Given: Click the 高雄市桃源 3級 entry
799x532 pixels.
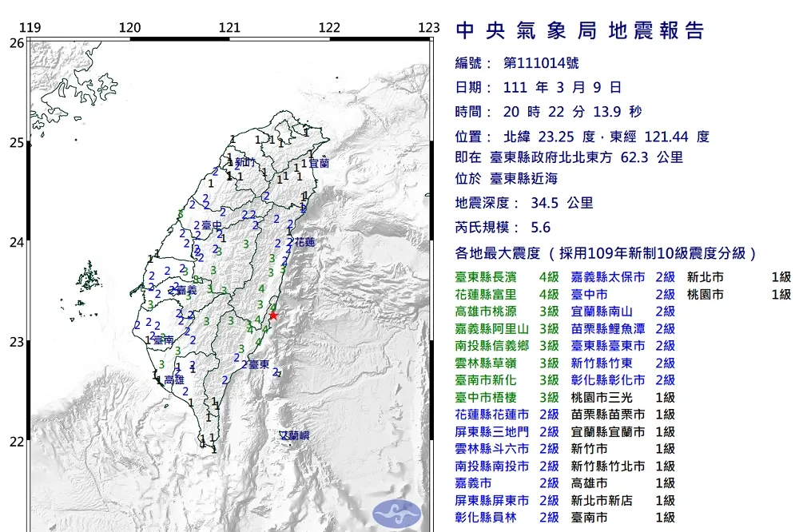Looking at the screenshot, I should [x=507, y=312].
